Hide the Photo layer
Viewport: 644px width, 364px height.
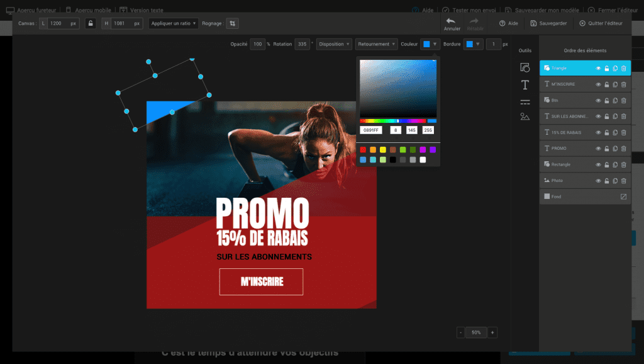click(x=599, y=181)
